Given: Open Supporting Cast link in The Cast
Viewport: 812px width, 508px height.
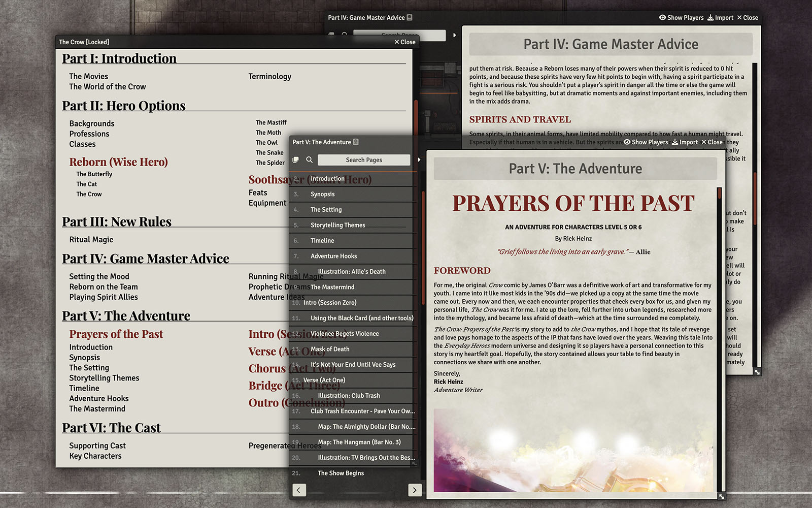Looking at the screenshot, I should [97, 446].
